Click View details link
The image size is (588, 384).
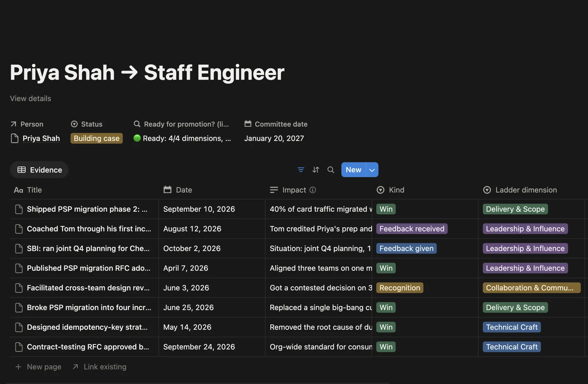point(31,98)
